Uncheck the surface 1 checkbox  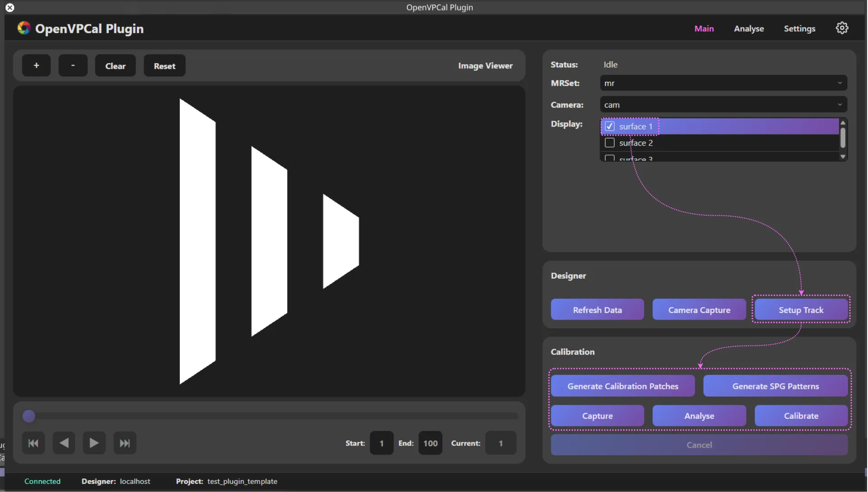[610, 127]
